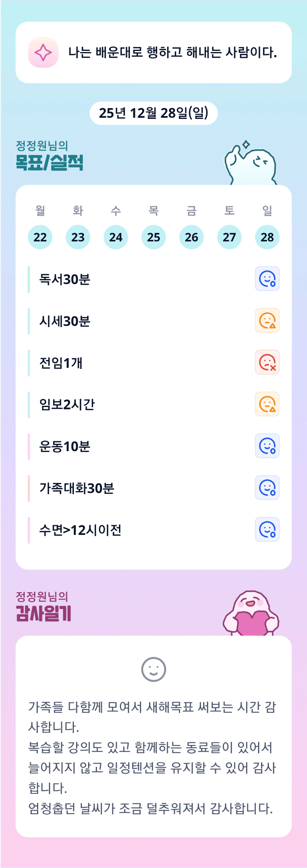The height and width of the screenshot is (868, 307).
Task: Click the 운동10분 blue smiley status icon
Action: coord(267,446)
